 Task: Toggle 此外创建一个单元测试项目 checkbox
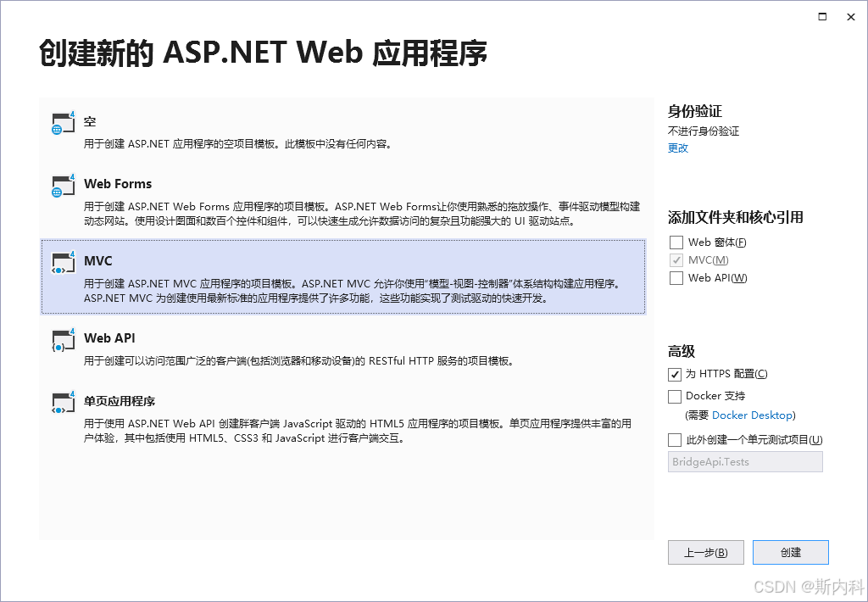coord(676,439)
